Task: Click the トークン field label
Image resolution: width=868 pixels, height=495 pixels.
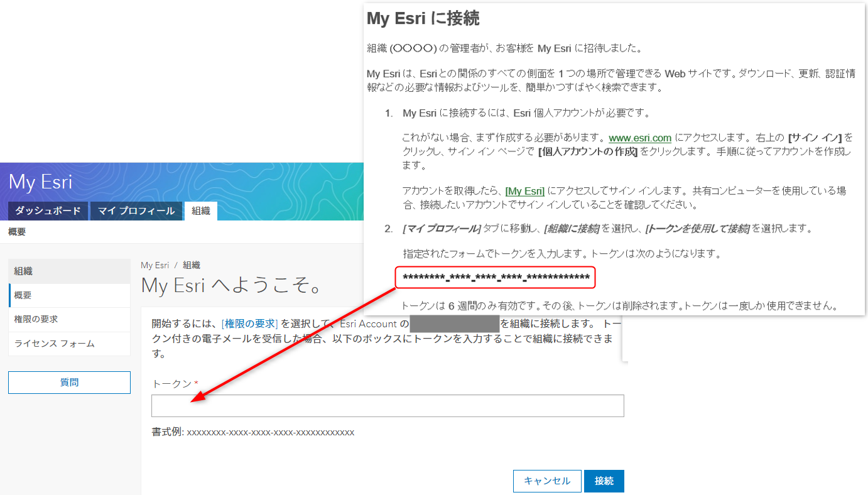Action: coord(175,383)
